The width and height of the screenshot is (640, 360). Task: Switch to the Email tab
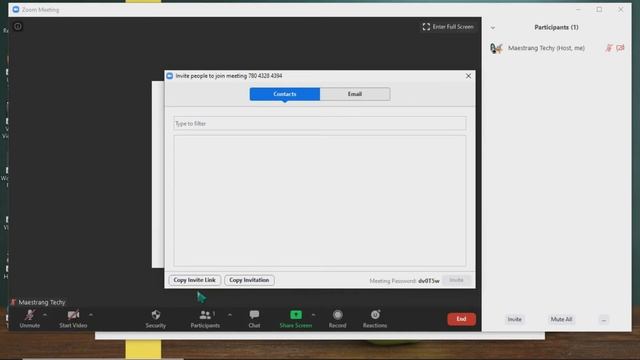[355, 94]
